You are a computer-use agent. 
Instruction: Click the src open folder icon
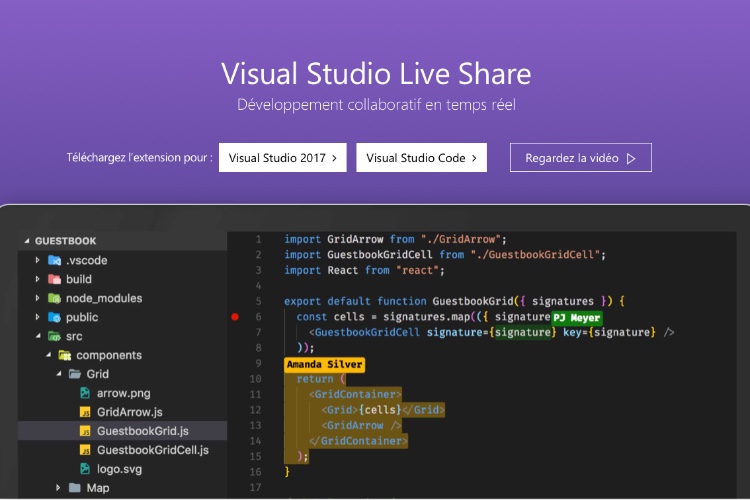coord(55,336)
